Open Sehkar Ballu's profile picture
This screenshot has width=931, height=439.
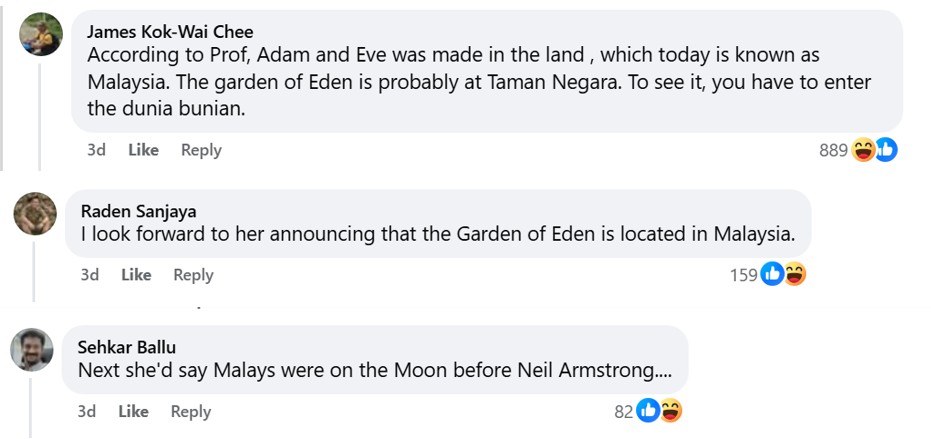(32, 350)
